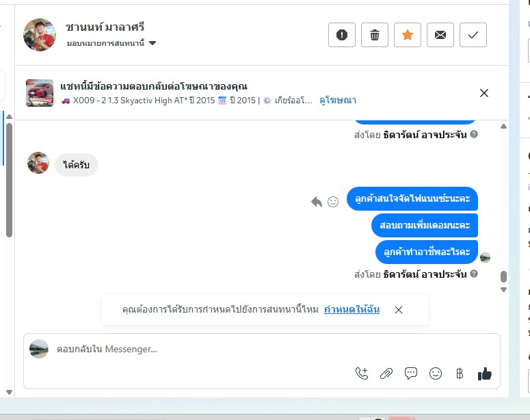Screen dimensions: 530x420
Task: Toggle the orange star follow-up flag
Action: point(408,35)
